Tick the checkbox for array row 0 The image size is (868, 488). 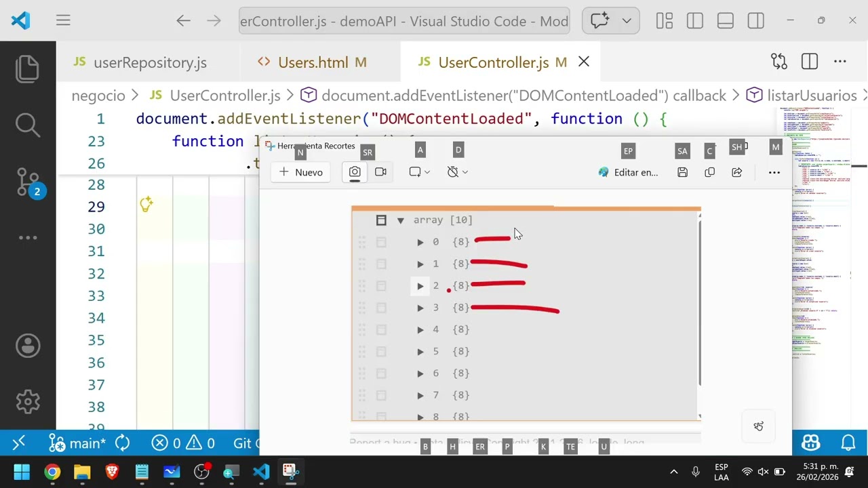381,242
